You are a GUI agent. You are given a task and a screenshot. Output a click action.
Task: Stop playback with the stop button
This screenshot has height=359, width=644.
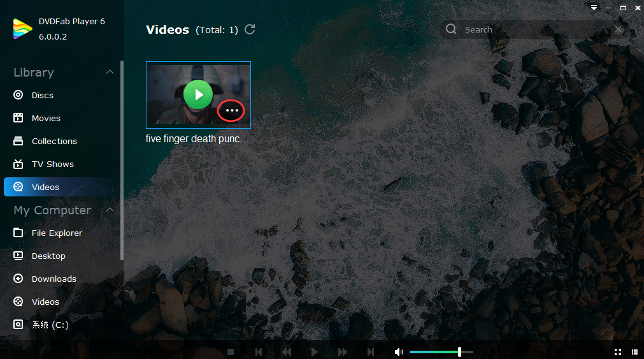tap(231, 352)
